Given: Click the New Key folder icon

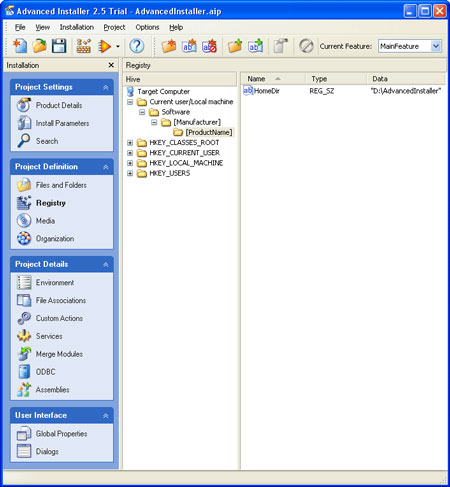Looking at the screenshot, I should [169, 46].
